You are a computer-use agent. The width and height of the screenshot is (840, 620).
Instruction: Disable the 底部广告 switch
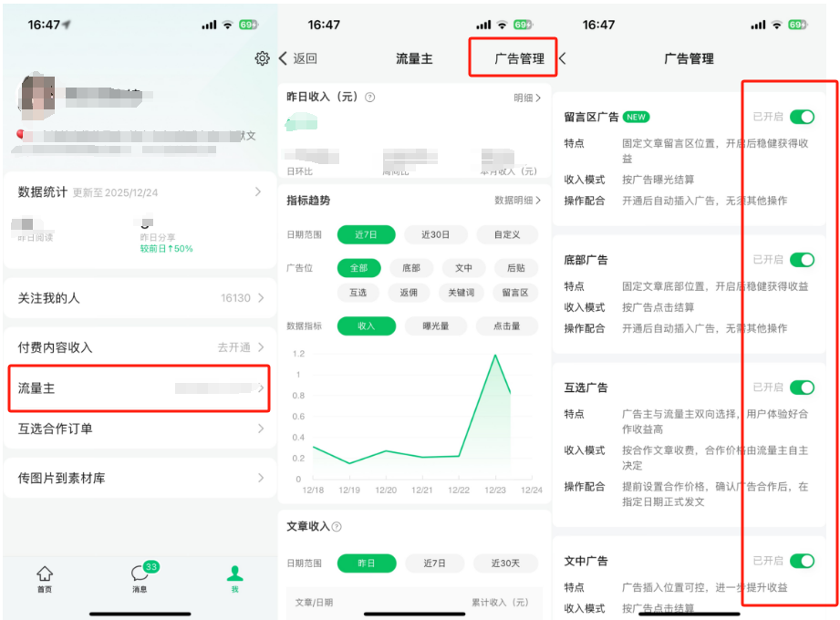pyautogui.click(x=802, y=260)
